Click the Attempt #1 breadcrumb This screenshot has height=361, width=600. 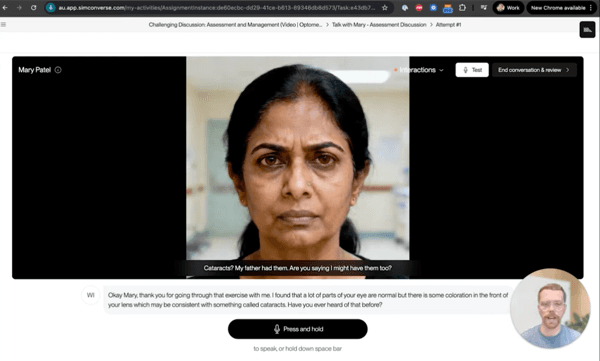448,25
